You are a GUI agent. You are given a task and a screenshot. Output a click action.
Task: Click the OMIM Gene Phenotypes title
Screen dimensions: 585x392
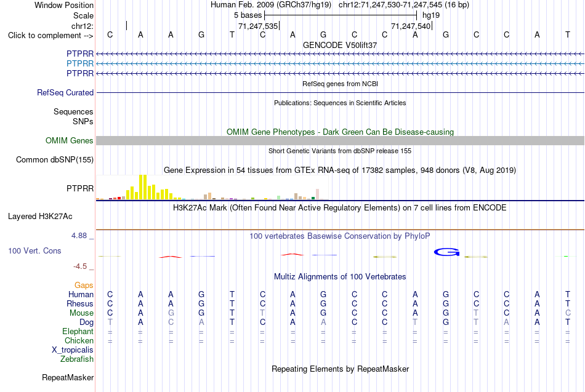(x=340, y=132)
